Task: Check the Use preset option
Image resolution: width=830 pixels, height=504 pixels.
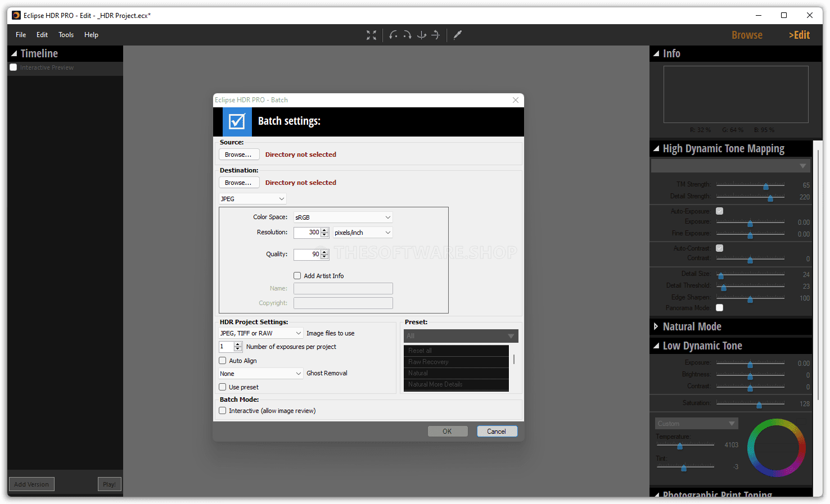Action: 223,387
